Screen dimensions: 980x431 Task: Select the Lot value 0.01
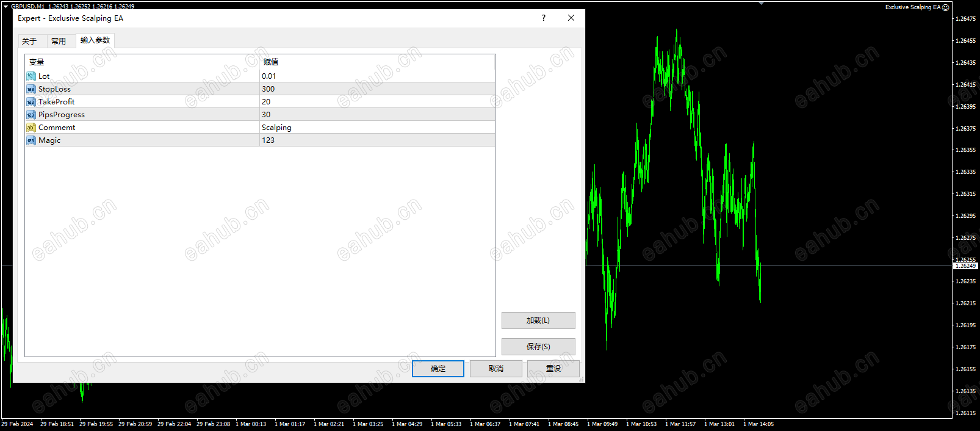click(x=269, y=76)
